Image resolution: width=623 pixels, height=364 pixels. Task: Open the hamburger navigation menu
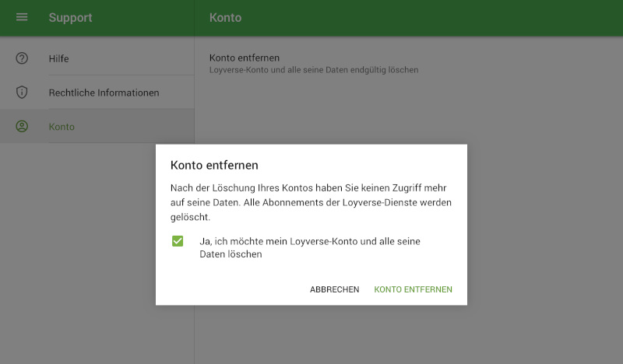tap(22, 17)
